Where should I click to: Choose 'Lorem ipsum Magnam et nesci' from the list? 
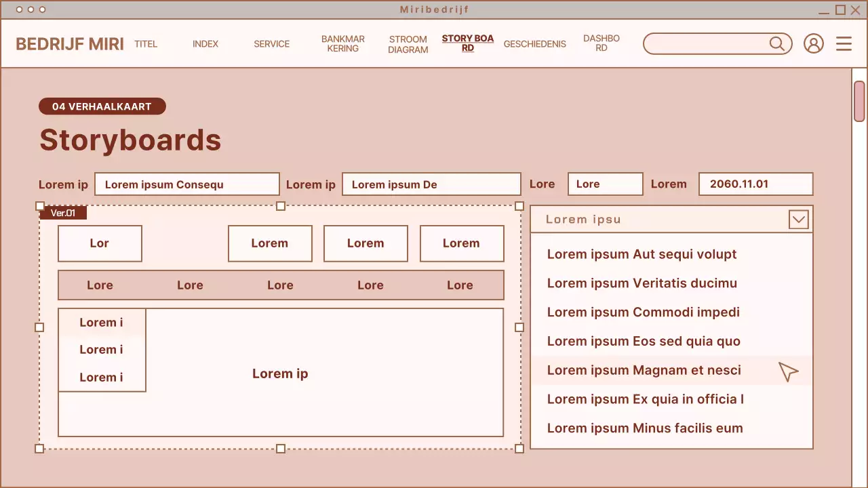[x=644, y=370]
